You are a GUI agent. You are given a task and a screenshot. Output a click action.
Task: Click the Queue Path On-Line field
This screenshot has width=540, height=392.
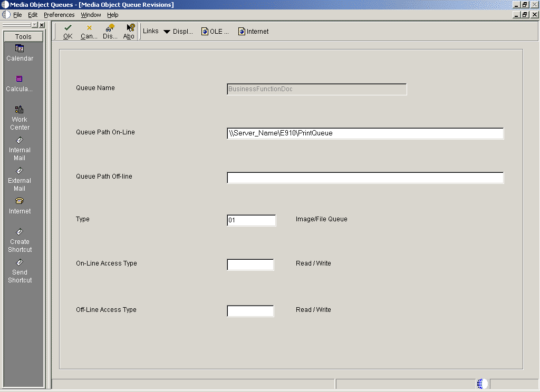click(365, 133)
